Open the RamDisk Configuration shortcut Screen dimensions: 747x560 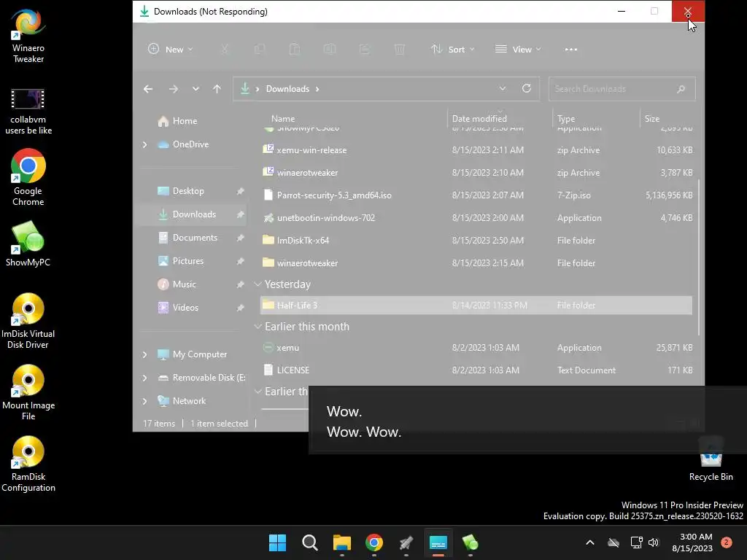[x=28, y=464]
